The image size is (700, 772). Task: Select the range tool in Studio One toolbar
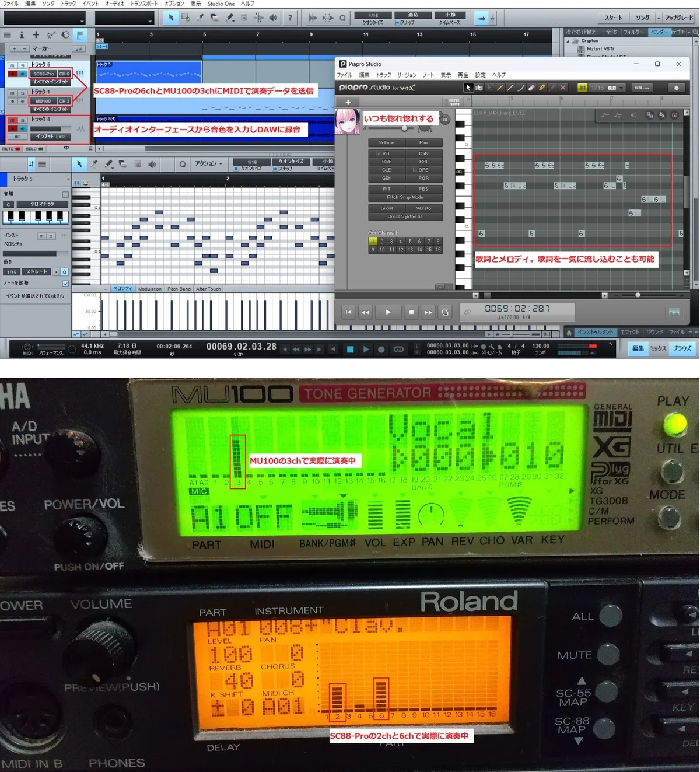(185, 18)
